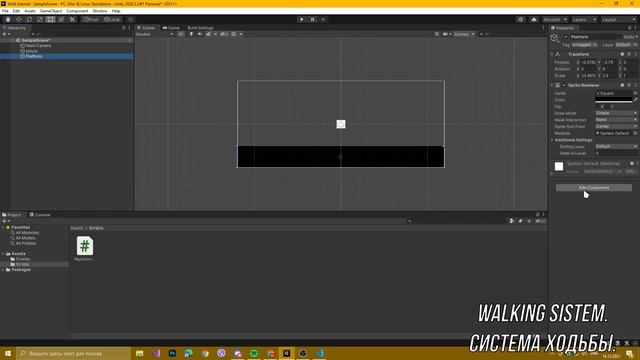Select the Rect tool
640x360 pixels.
click(50, 20)
